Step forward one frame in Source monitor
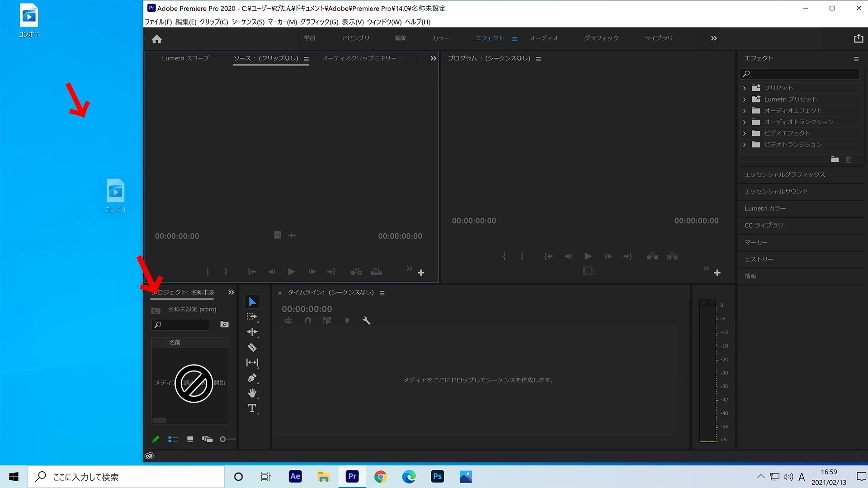The width and height of the screenshot is (868, 488). (312, 272)
